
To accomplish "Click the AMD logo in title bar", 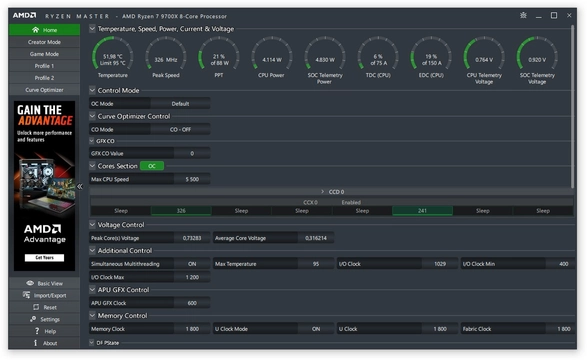I will point(25,15).
